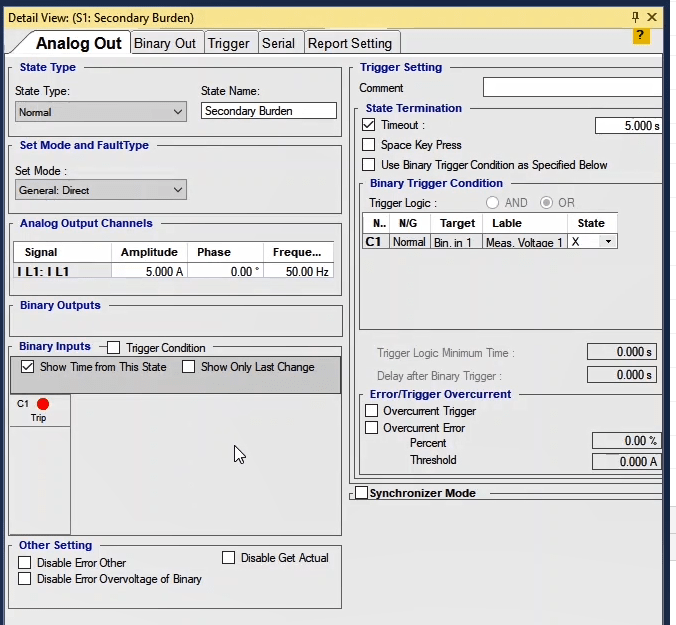The height and width of the screenshot is (625, 676).
Task: Click the red C1 Trip indicator
Action: click(43, 404)
